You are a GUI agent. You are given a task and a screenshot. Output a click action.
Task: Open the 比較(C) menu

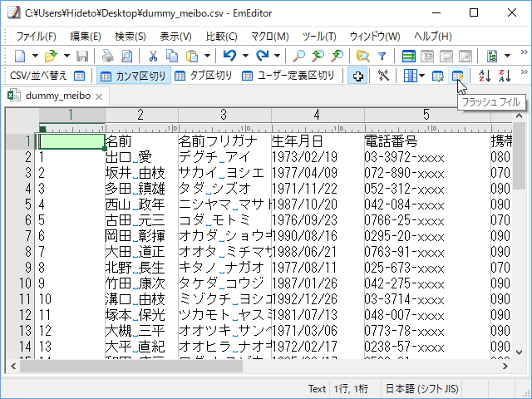(221, 37)
